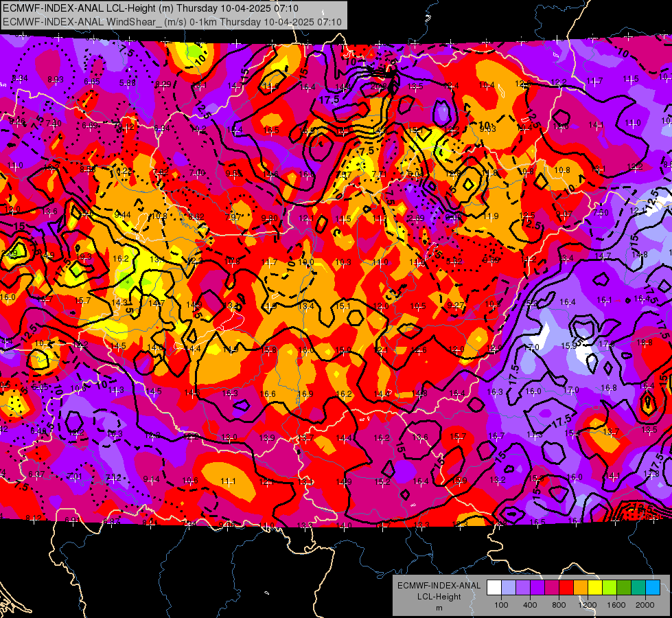Click the 9.07 grid point value
This screenshot has width=672, height=618.
[x=564, y=214]
